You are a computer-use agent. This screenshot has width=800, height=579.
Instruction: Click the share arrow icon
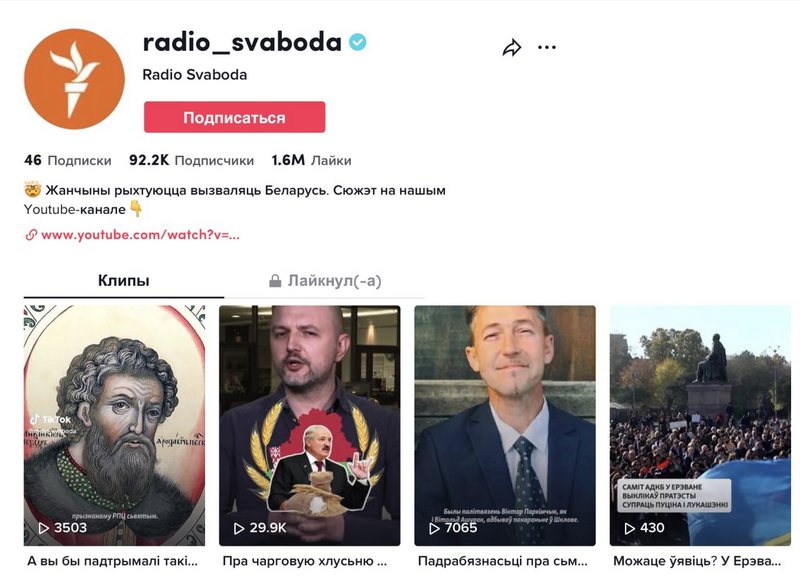pos(512,47)
